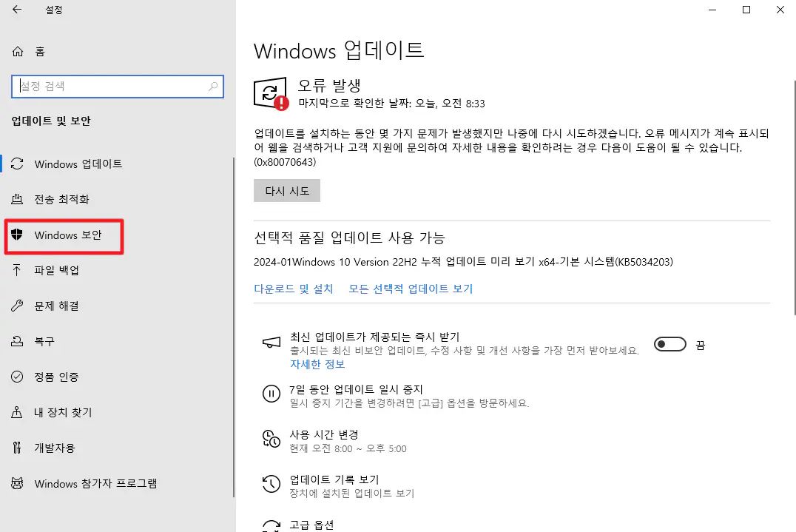This screenshot has height=532, width=796.
Task: Click the error code (0x80070643) text
Action: [x=285, y=162]
